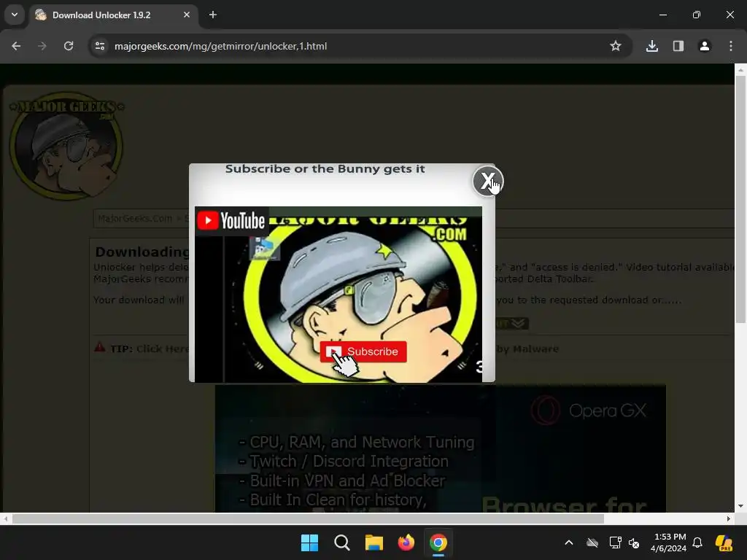Click the scroll down arrow
This screenshot has width=747, height=560.
(740, 506)
